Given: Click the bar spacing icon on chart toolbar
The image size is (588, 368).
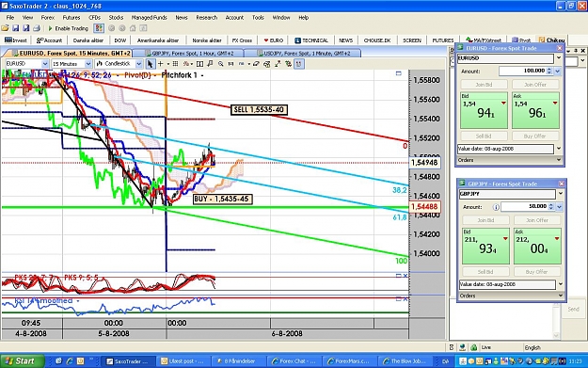Looking at the screenshot, I should pyautogui.click(x=230, y=64).
